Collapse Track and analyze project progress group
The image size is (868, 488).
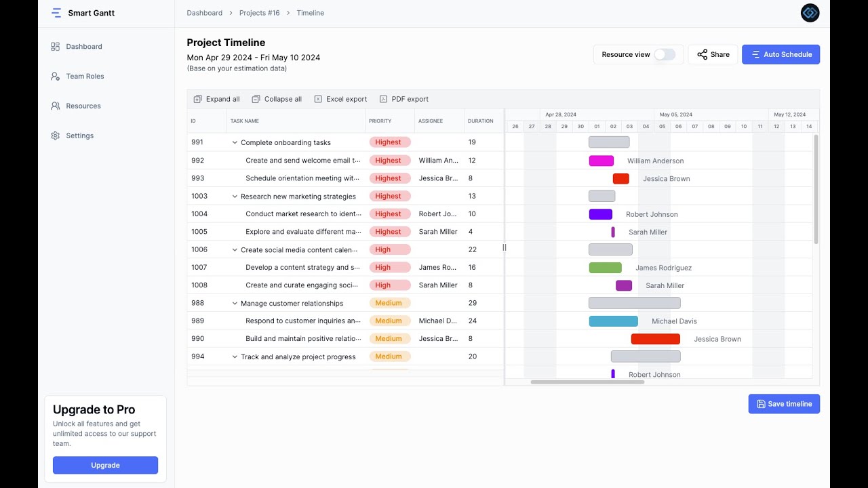coord(235,357)
